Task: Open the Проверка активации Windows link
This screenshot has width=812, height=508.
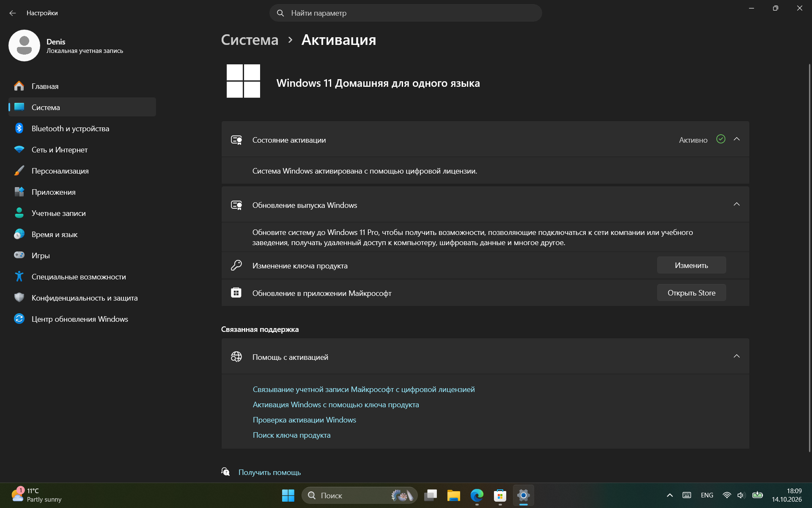Action: [304, 420]
